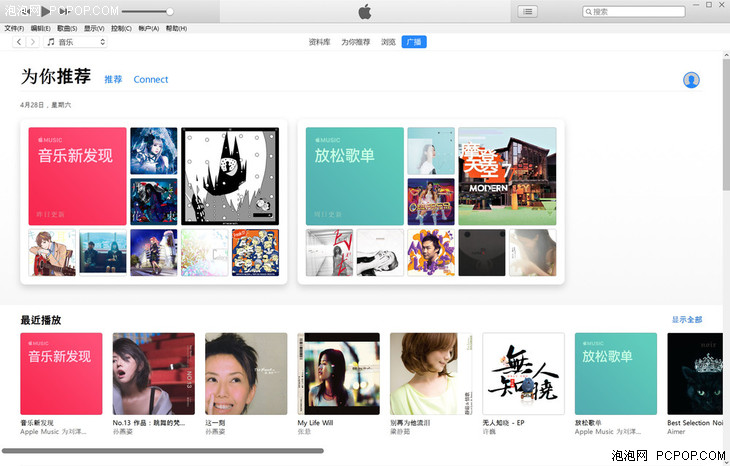Select the 推荐 sub-tab link
The image size is (730, 466).
[x=113, y=80]
